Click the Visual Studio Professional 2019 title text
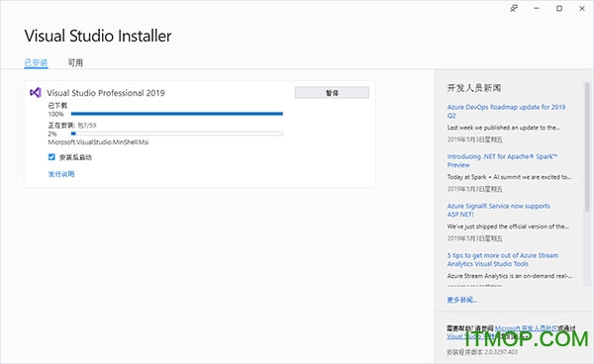Viewport: 594px width, 364px height. [106, 93]
